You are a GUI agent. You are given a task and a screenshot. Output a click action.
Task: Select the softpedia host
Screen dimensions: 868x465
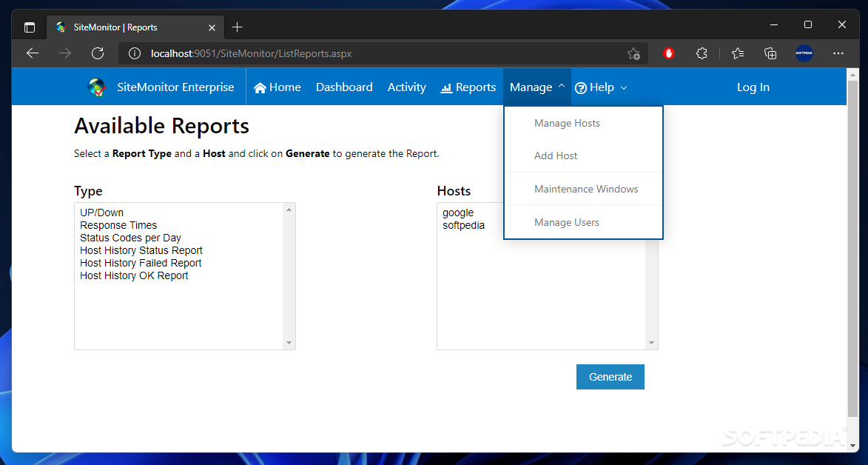tap(464, 225)
